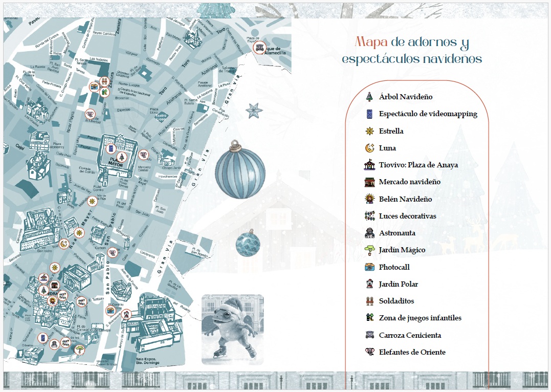Image resolution: width=551 pixels, height=392 pixels.
Task: Select the 'Zona de juegos infantiles' legend label
Action: [420, 318]
